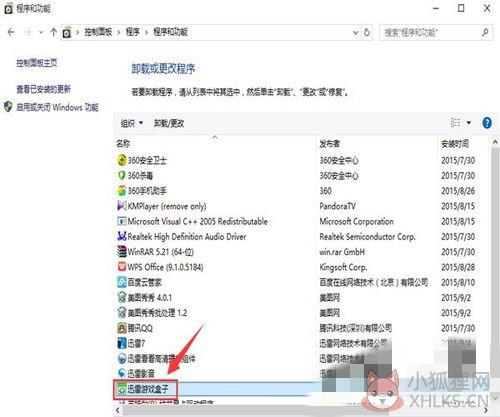Click the 迅雷看看高清组件 icon
The height and width of the screenshot is (417, 500).
coord(122,358)
